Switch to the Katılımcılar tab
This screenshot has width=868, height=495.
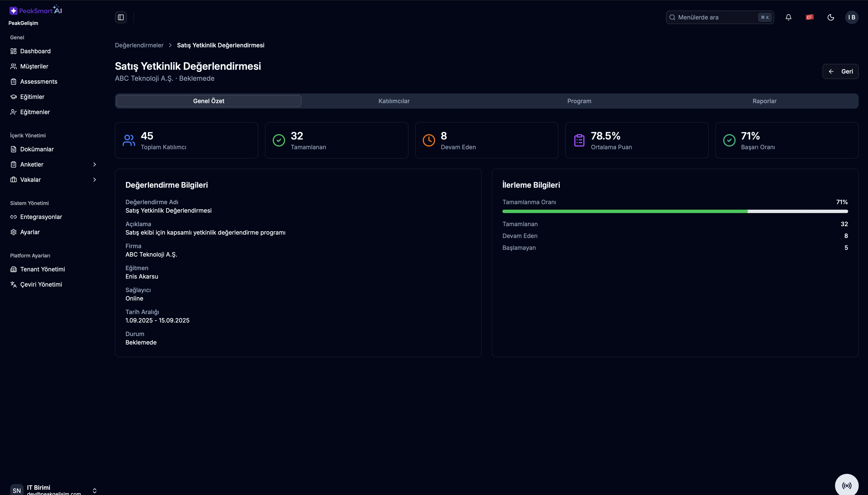coord(394,101)
